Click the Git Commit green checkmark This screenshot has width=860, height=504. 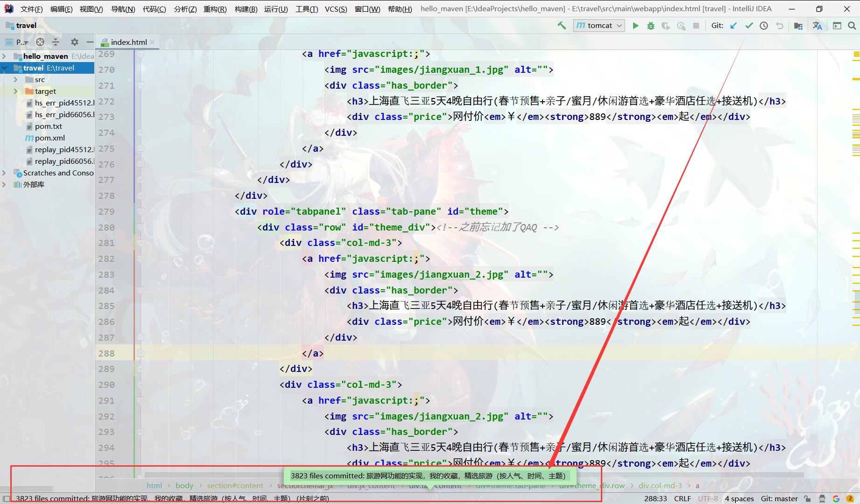click(x=749, y=26)
